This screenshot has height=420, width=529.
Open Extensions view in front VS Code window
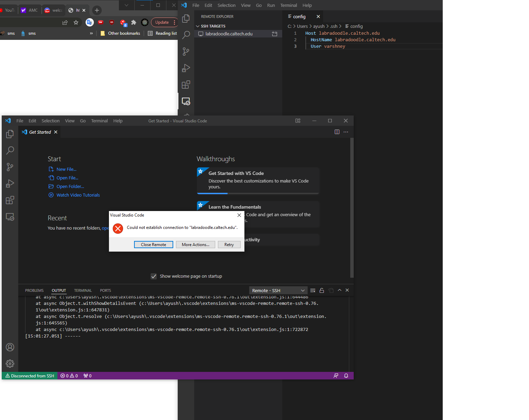click(x=10, y=200)
